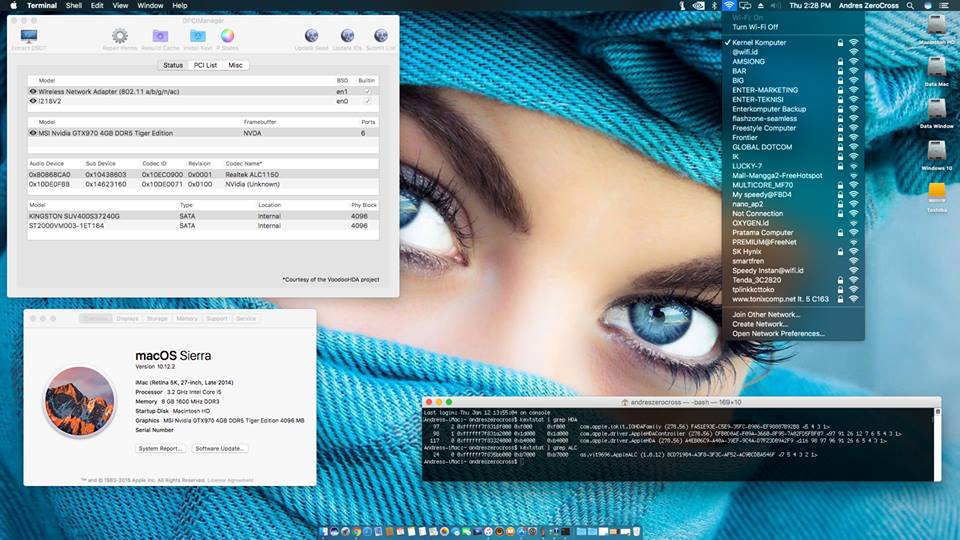Click the Update Seed globe icon
This screenshot has width=960, height=540.
[x=311, y=36]
